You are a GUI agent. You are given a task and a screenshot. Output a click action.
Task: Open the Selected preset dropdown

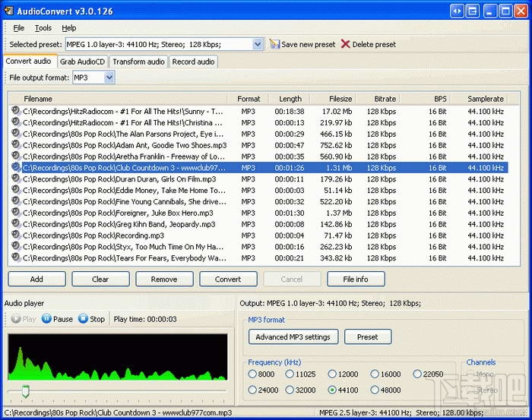pyautogui.click(x=257, y=45)
